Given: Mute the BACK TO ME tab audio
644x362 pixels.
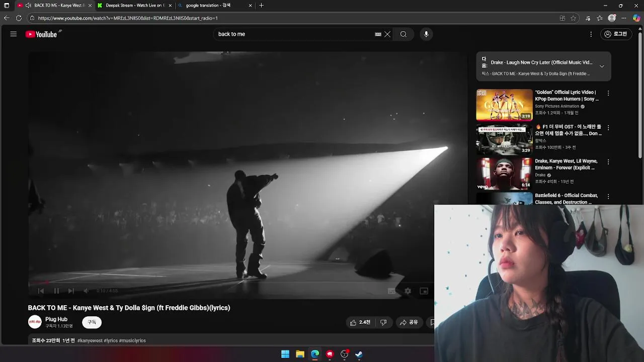Looking at the screenshot, I should [28, 6].
